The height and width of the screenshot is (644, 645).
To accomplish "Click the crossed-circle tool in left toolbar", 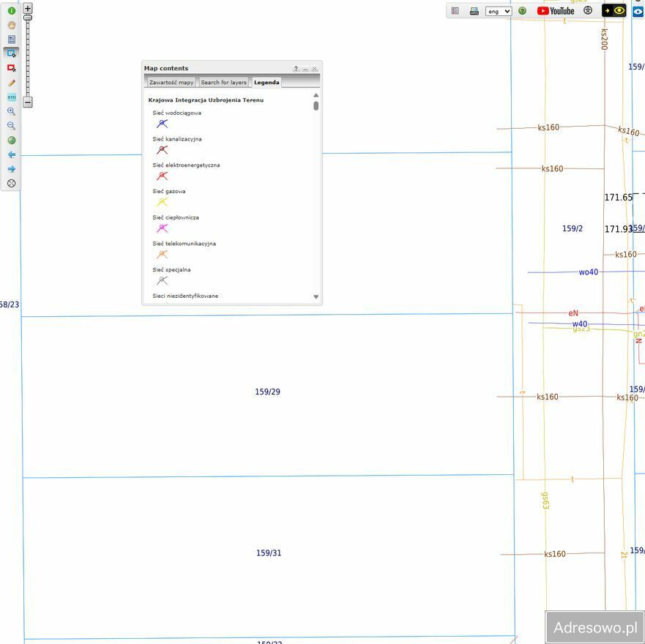I will coord(12,184).
